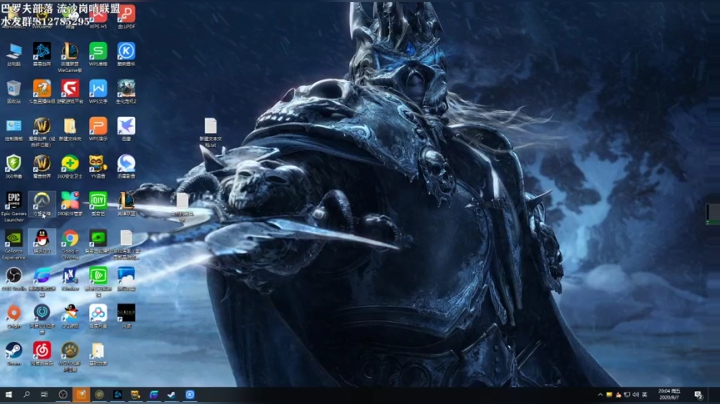Launch the Overwatch desktop shortcut
The width and height of the screenshot is (720, 404).
[x=42, y=204]
